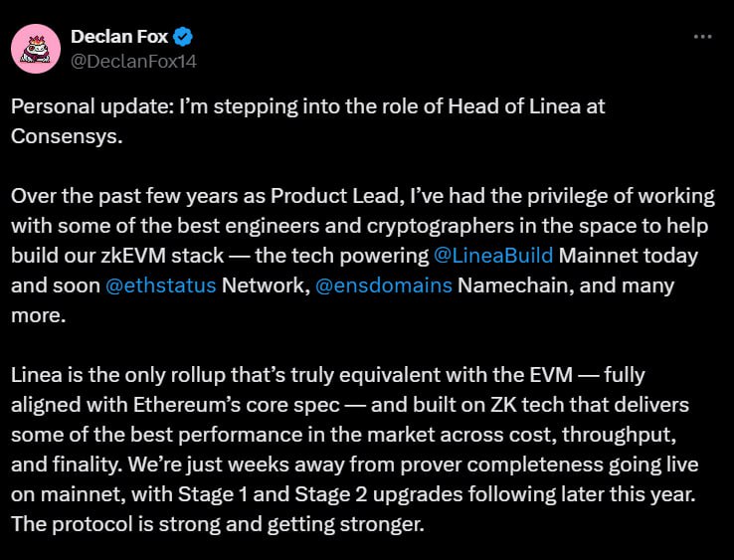
Task: Open the @DeclanFox14 handle link
Action: point(133,62)
